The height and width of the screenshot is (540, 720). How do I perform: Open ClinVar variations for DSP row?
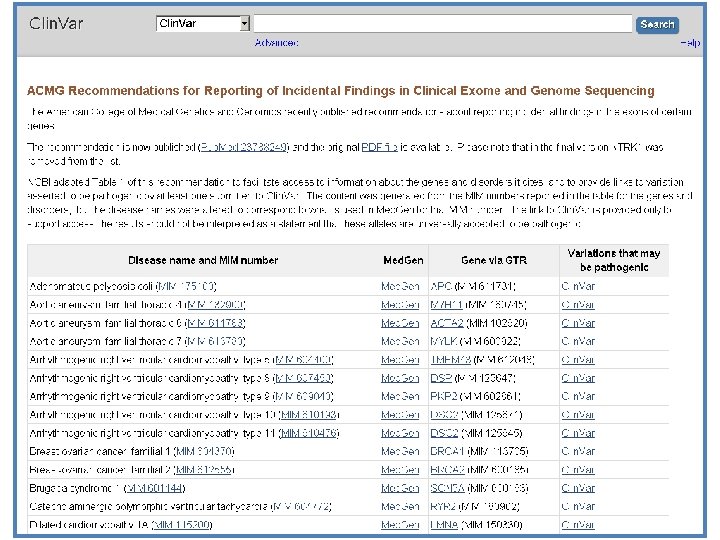(x=578, y=378)
